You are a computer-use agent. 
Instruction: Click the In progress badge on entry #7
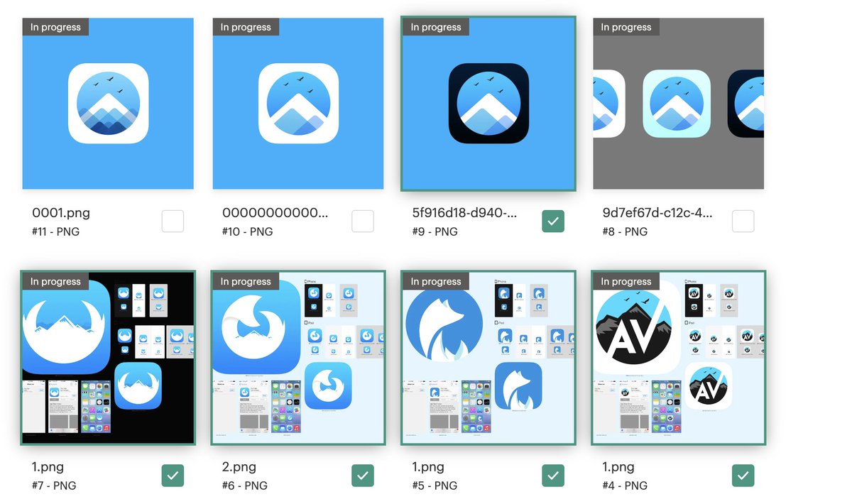tap(55, 281)
